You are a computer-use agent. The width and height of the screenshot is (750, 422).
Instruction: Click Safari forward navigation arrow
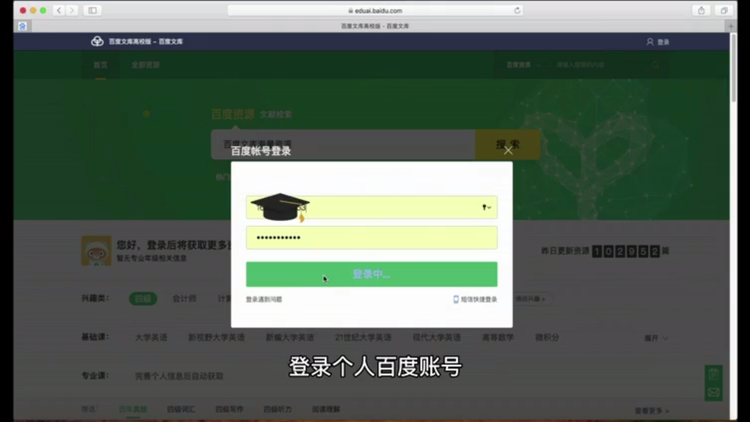coord(72,10)
